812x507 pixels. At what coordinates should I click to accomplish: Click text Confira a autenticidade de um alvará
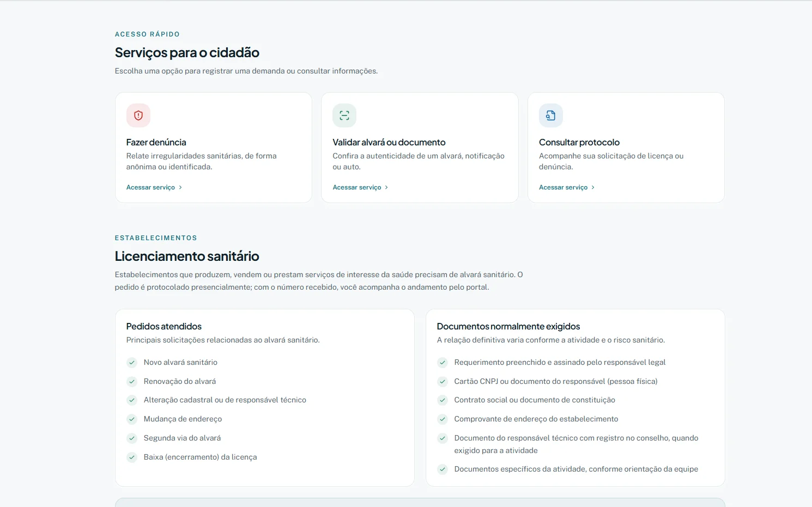coord(419,162)
